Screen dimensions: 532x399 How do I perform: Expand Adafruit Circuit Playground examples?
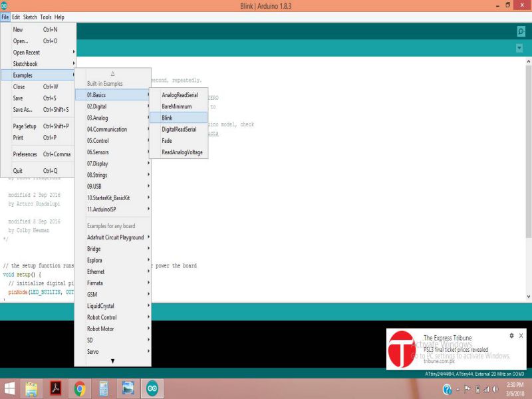[112, 237]
